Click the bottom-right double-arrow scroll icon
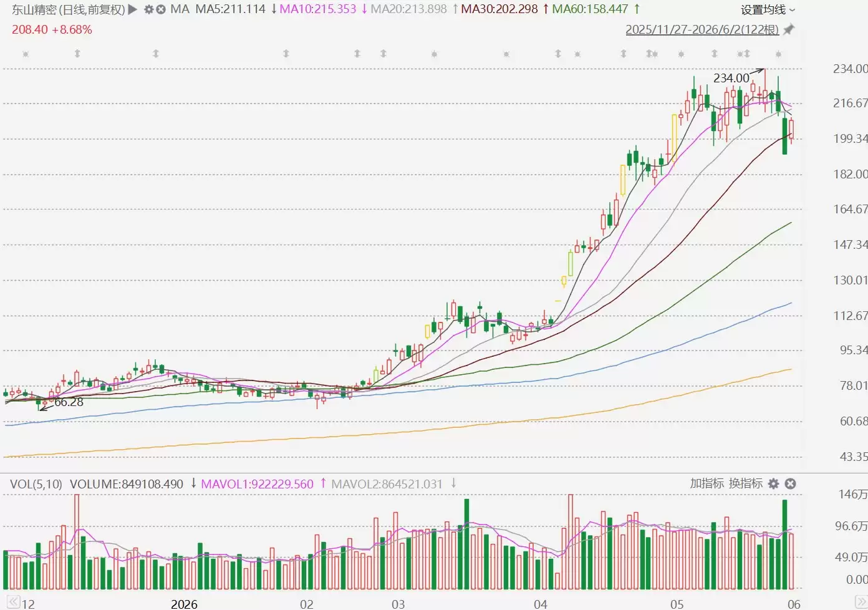The image size is (868, 610). (x=861, y=603)
